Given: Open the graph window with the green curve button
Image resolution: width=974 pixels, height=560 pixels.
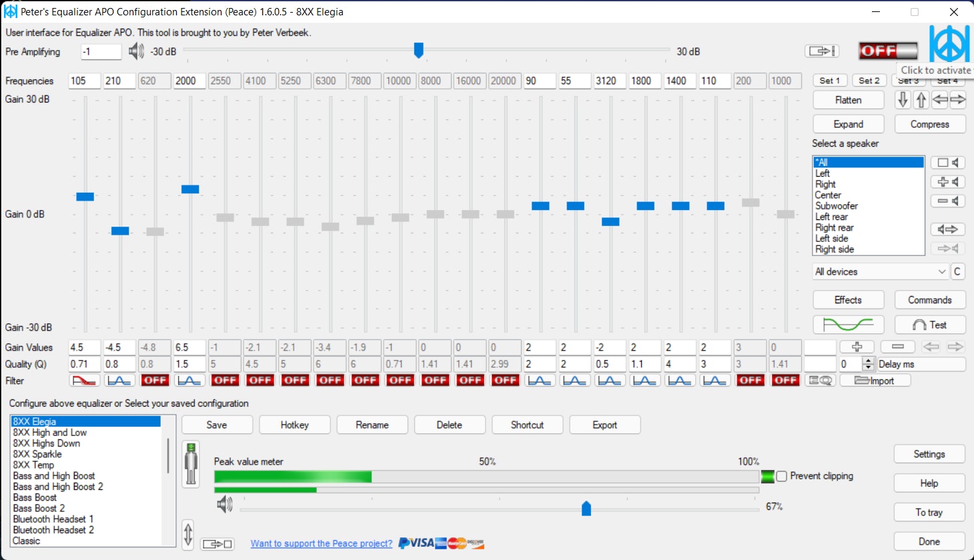Looking at the screenshot, I should tap(848, 325).
